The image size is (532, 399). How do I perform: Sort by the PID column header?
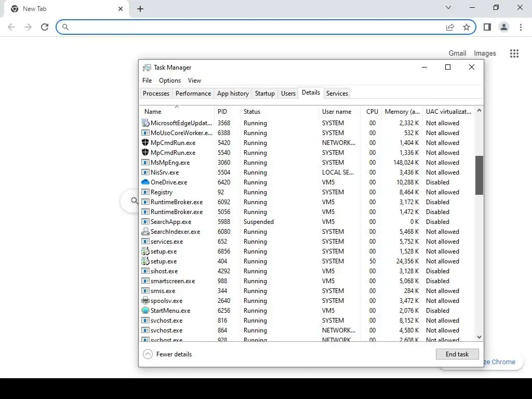click(x=227, y=111)
